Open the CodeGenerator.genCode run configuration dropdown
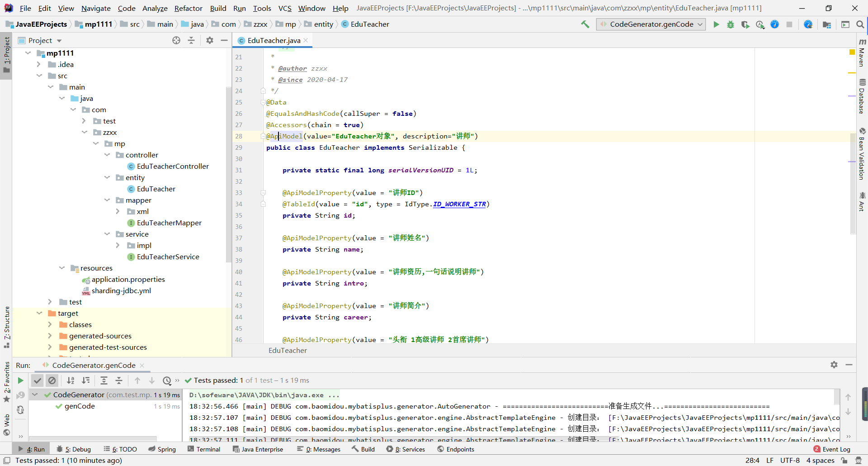 651,24
